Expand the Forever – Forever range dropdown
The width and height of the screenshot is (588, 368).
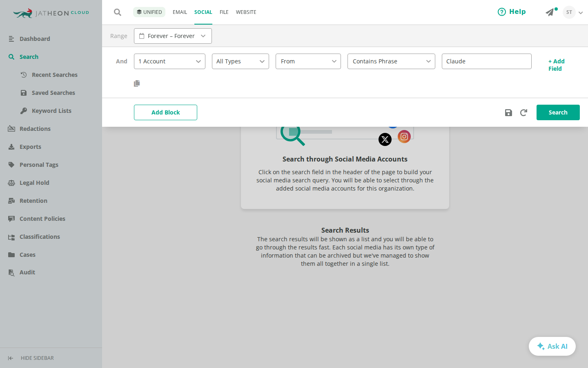(x=173, y=36)
